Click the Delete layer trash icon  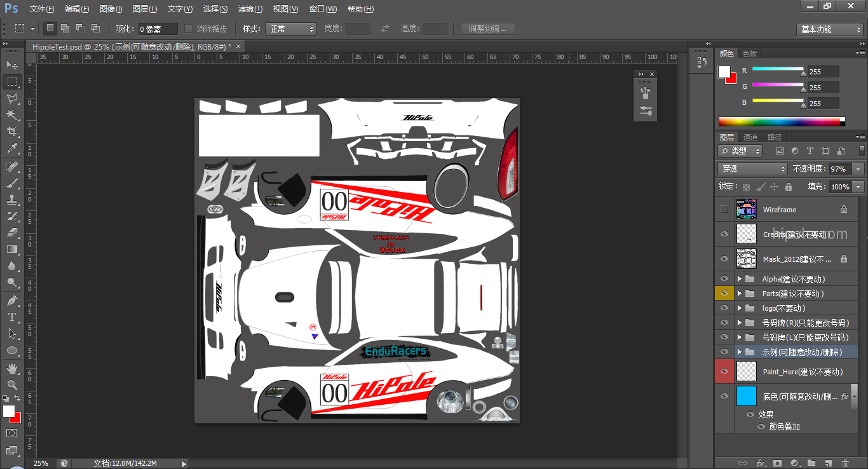(845, 463)
